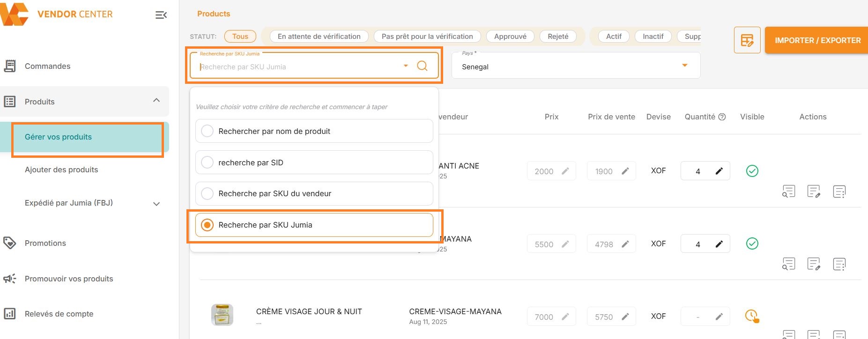Click the Relevés de compte chart icon
This screenshot has height=339, width=868.
point(10,314)
